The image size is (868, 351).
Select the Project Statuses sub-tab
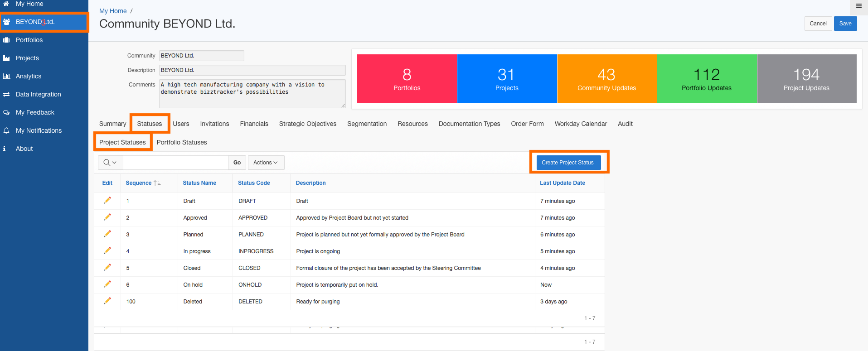(x=122, y=142)
